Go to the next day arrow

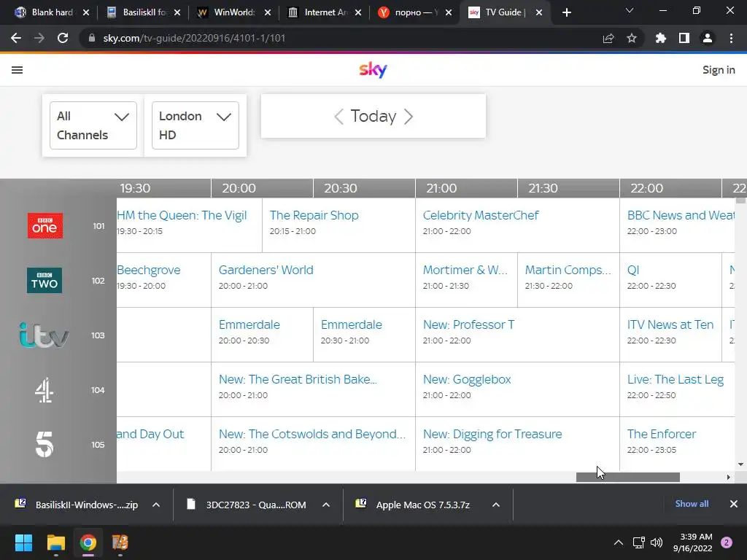[409, 116]
